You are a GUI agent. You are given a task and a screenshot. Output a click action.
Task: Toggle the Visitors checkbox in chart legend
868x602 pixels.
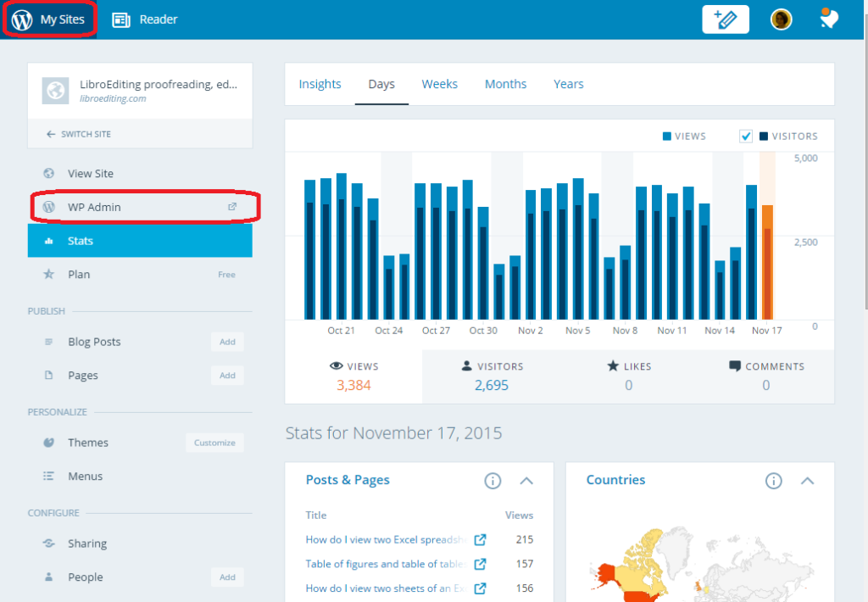click(x=746, y=137)
